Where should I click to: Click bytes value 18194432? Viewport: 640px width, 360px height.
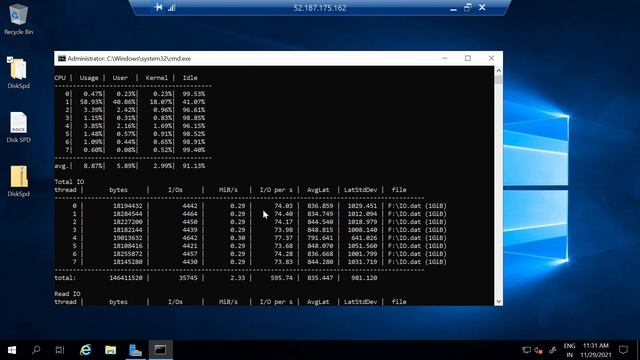point(128,206)
